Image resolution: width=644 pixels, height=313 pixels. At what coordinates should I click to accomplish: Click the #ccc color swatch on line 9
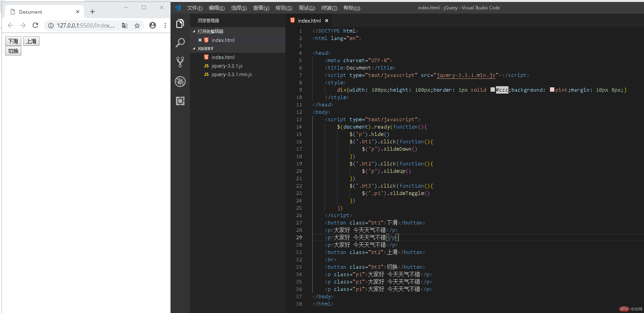tap(493, 90)
